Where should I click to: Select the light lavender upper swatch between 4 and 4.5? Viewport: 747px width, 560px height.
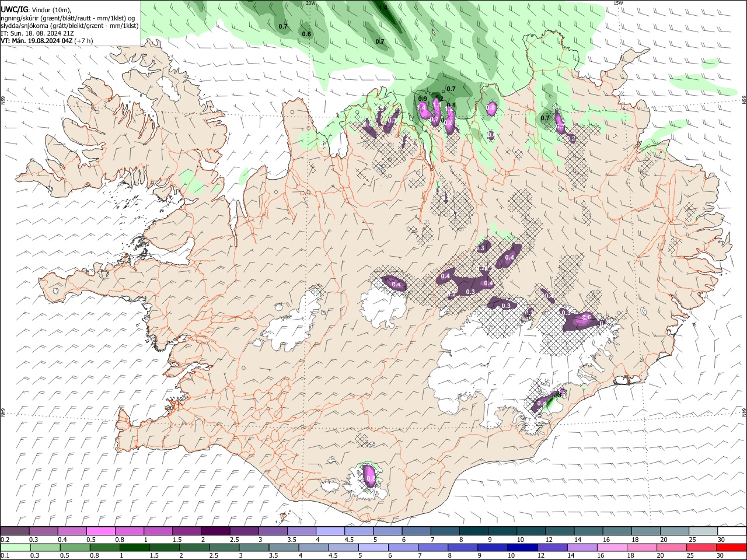click(330, 531)
